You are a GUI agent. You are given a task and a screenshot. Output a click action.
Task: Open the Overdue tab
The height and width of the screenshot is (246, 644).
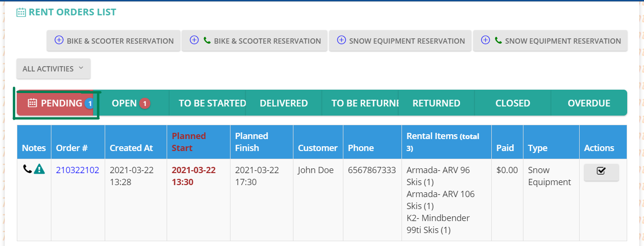(589, 103)
